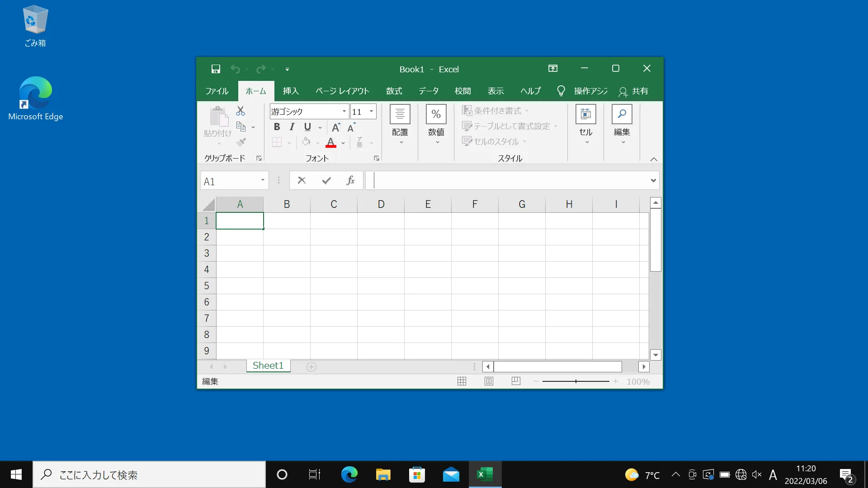
Task: Open セルのスタイル gallery
Action: 495,141
